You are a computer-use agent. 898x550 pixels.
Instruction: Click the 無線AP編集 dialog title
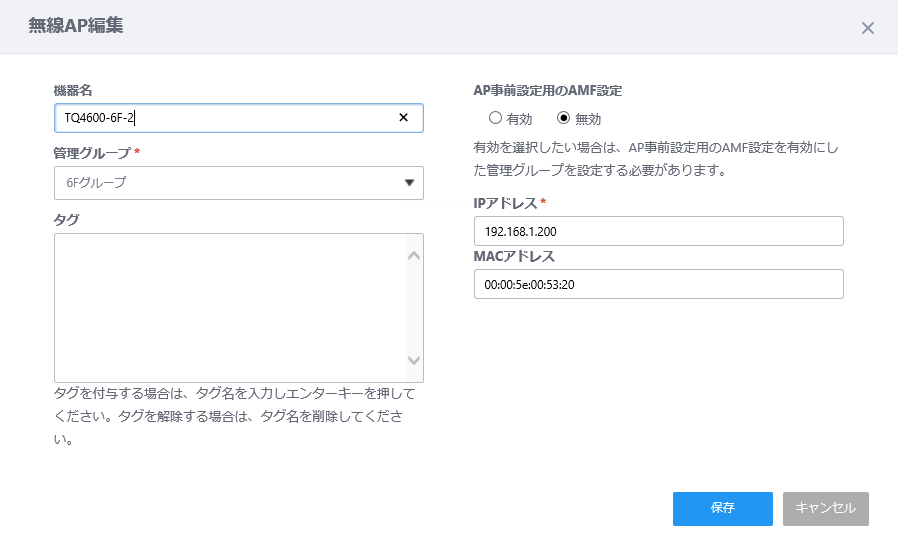(76, 26)
